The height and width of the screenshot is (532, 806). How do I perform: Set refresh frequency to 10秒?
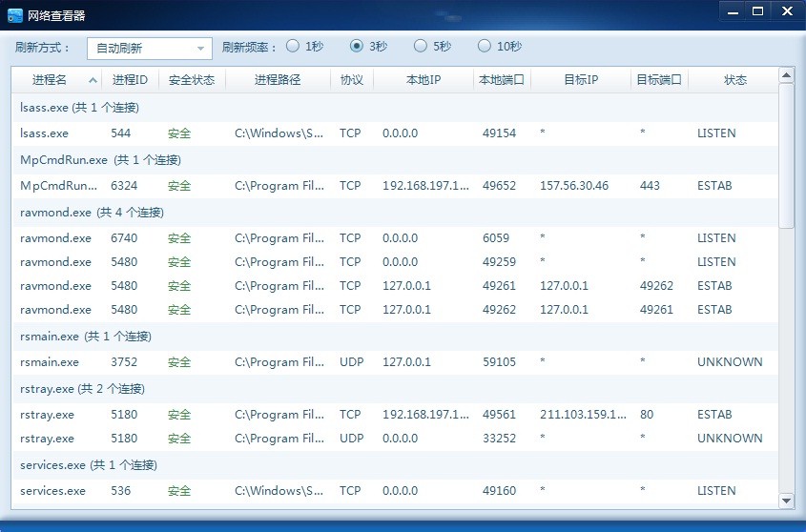pyautogui.click(x=485, y=46)
